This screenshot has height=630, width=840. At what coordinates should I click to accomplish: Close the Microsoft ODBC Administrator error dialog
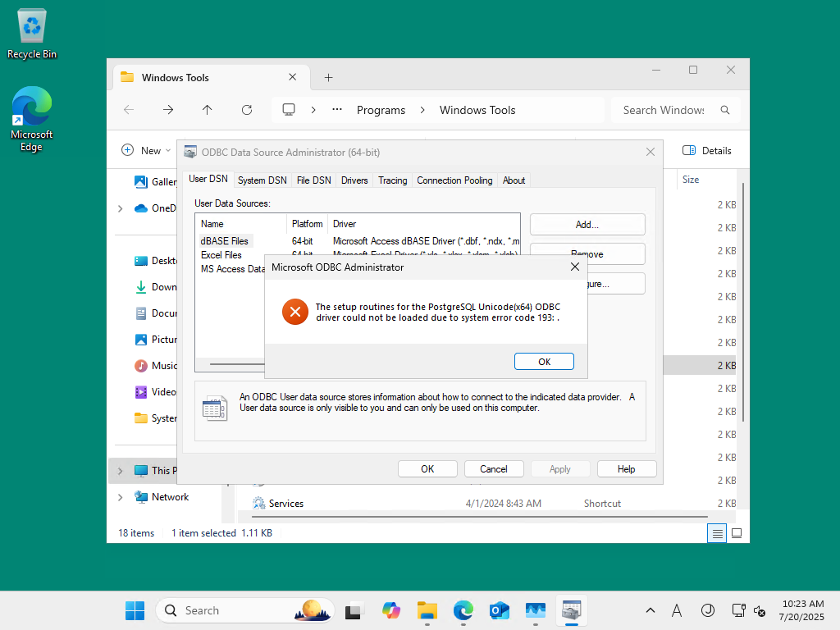click(575, 267)
